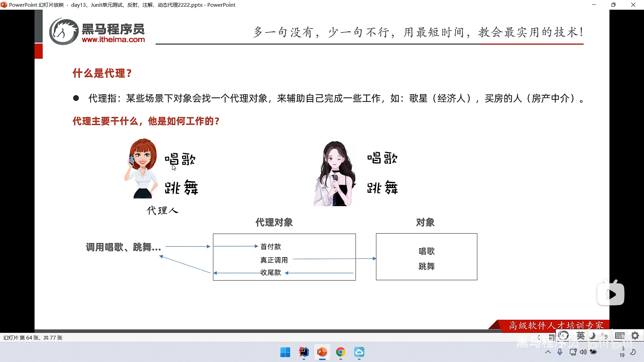
Task: Expand the hidden system tray icons chevron
Action: 548,352
